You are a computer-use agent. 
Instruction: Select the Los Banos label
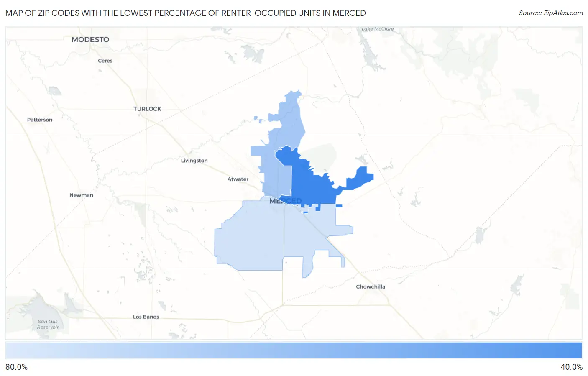point(146,317)
